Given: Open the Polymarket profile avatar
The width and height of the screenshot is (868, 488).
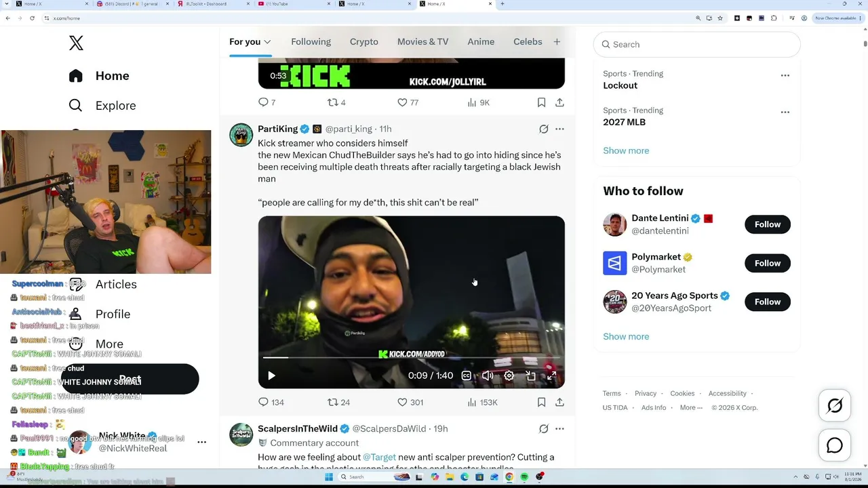Looking at the screenshot, I should point(615,263).
